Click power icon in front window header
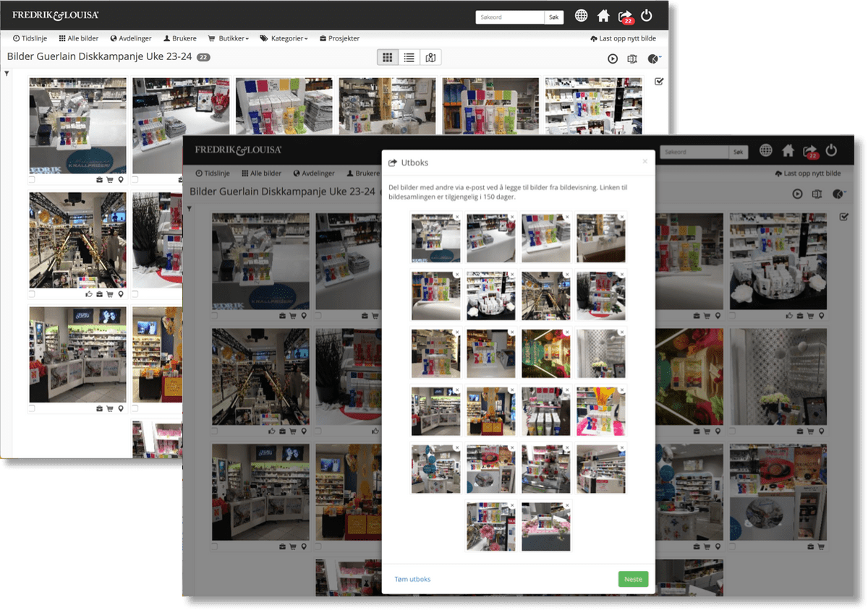The height and width of the screenshot is (610, 868). click(x=831, y=150)
